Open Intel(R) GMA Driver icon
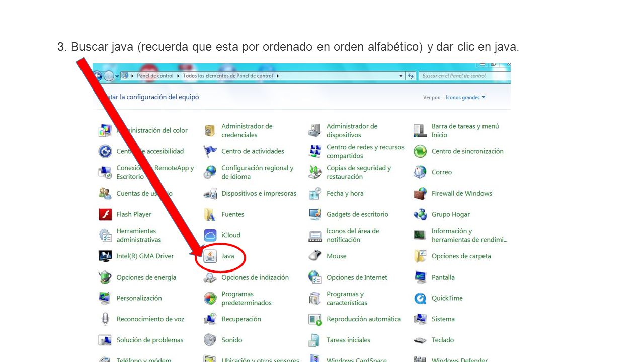The width and height of the screenshot is (644, 362). [x=105, y=256]
